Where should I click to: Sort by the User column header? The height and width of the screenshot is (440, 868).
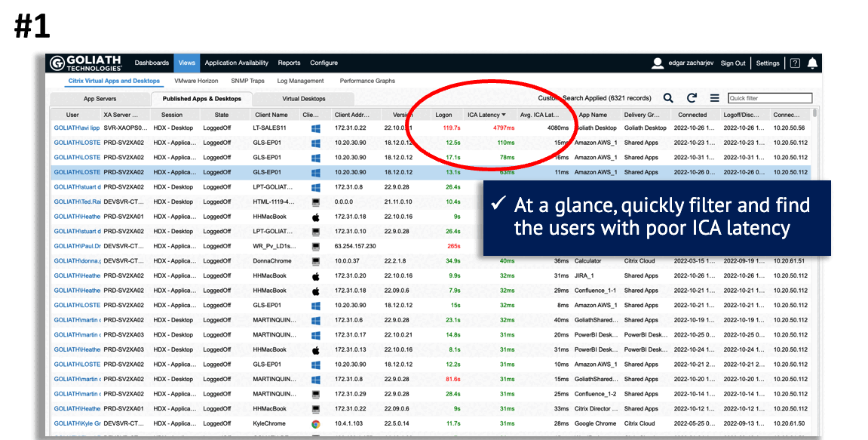point(72,115)
